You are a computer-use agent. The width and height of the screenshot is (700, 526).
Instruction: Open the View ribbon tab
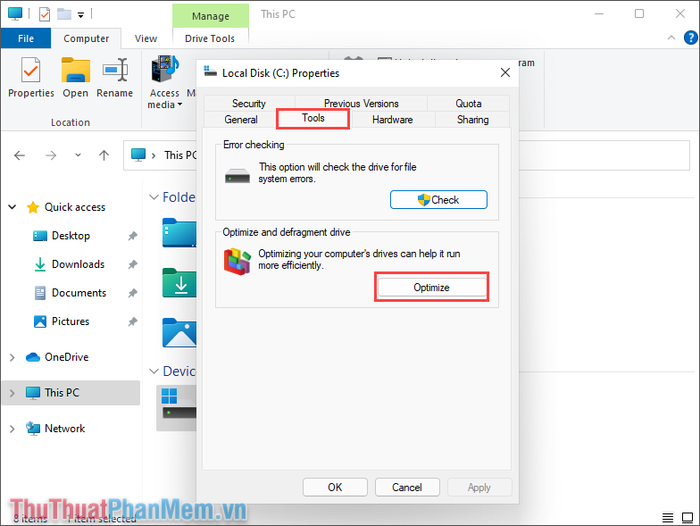(x=146, y=38)
